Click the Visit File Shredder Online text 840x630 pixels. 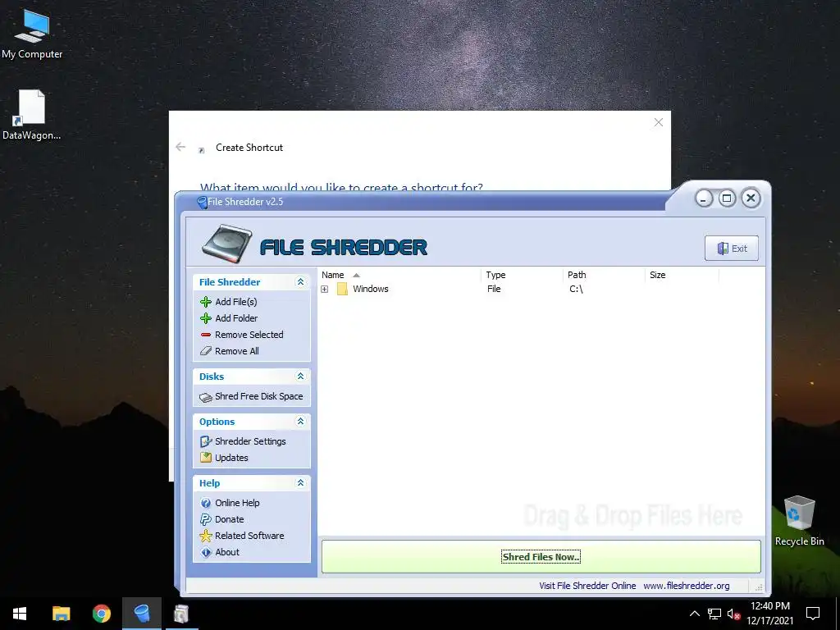[587, 586]
